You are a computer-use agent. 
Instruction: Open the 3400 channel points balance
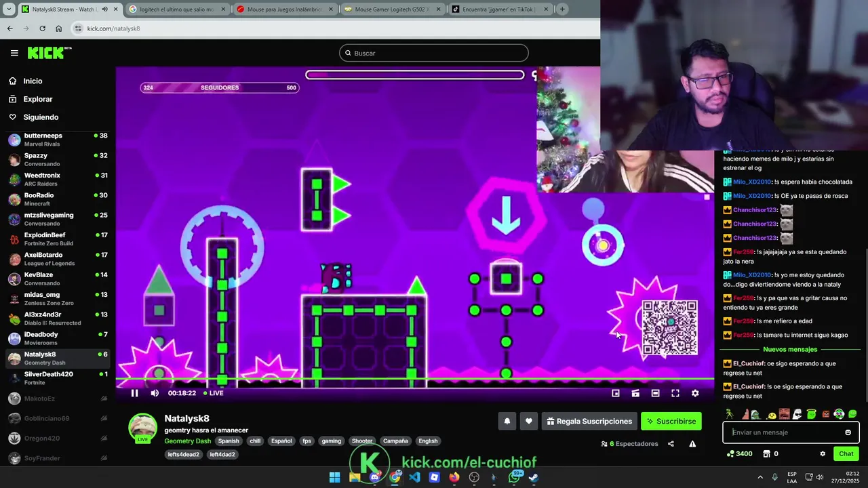(740, 453)
